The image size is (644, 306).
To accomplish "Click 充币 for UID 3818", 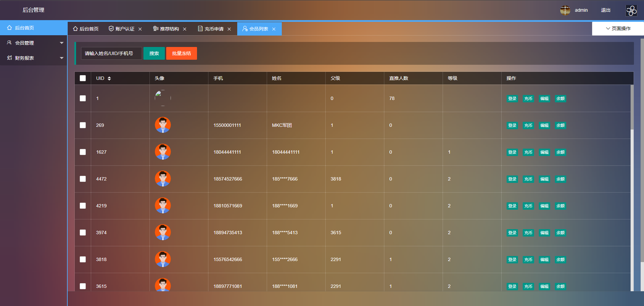I will [x=528, y=260].
